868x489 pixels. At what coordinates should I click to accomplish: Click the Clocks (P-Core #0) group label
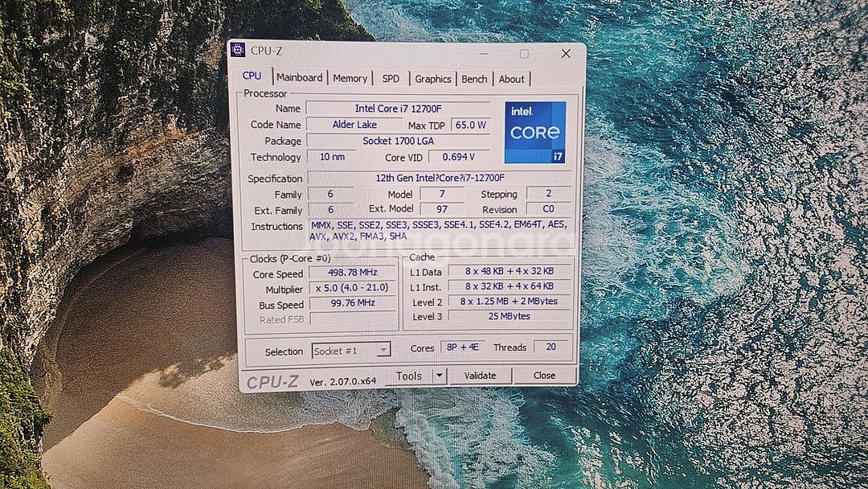pyautogui.click(x=289, y=259)
